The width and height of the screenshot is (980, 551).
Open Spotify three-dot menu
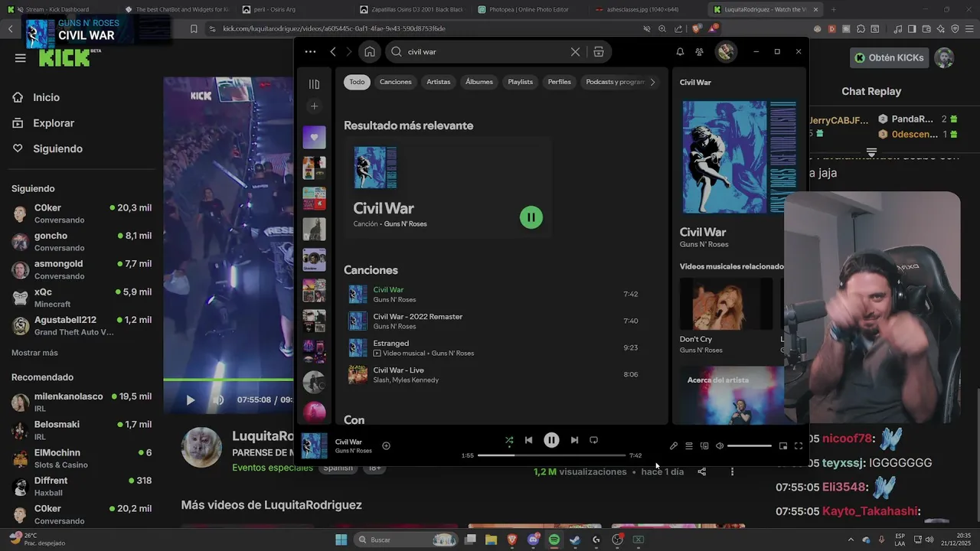pos(310,51)
